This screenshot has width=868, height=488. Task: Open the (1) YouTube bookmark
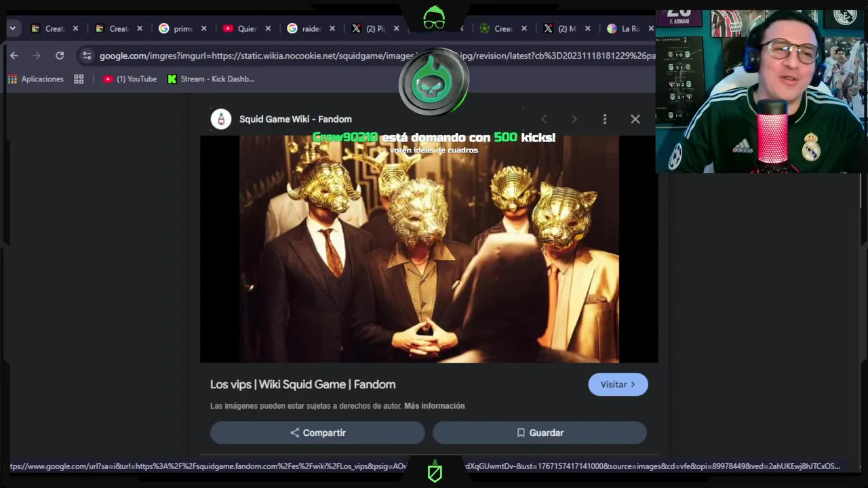click(130, 79)
